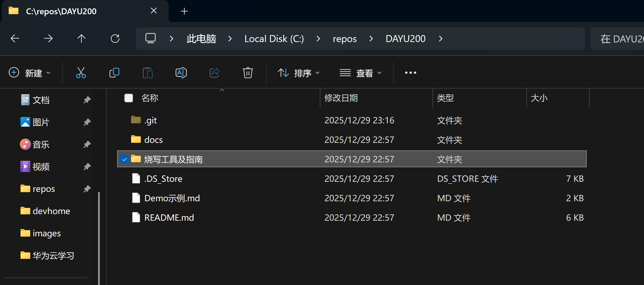
Task: Expand chevron after repos breadcrumb
Action: tap(371, 39)
